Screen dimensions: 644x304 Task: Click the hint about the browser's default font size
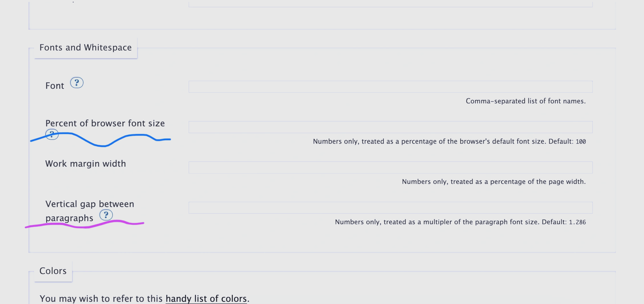point(449,141)
